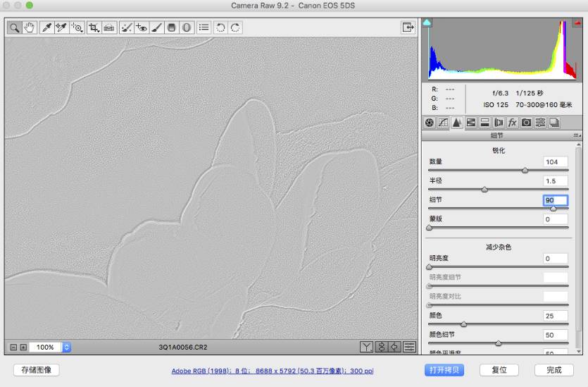Swap before and after settings icon
This screenshot has width=588, height=387.
(381, 347)
